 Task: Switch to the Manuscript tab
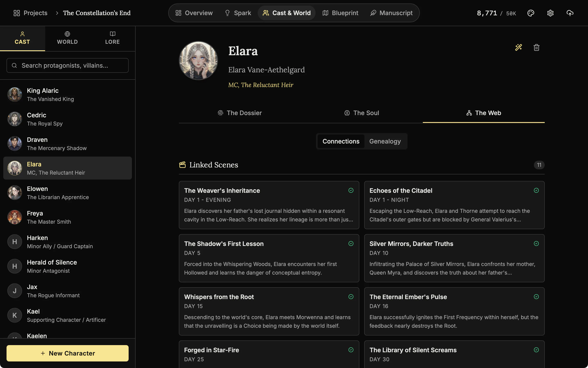coord(391,13)
